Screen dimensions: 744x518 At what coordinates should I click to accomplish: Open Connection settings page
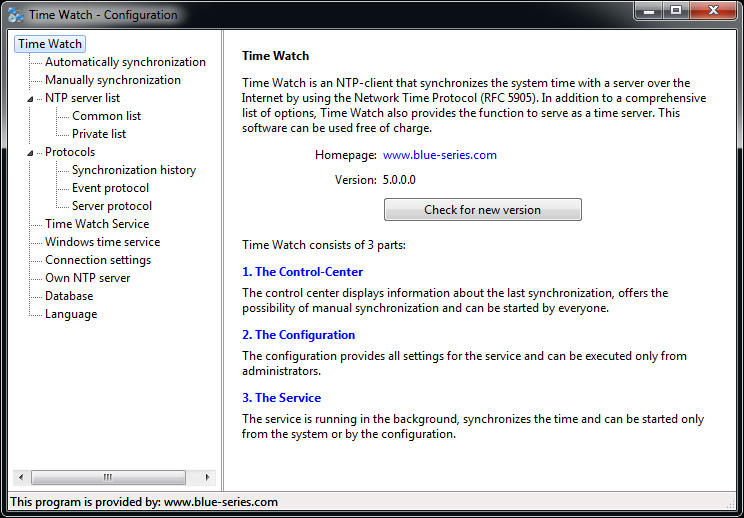[98, 260]
